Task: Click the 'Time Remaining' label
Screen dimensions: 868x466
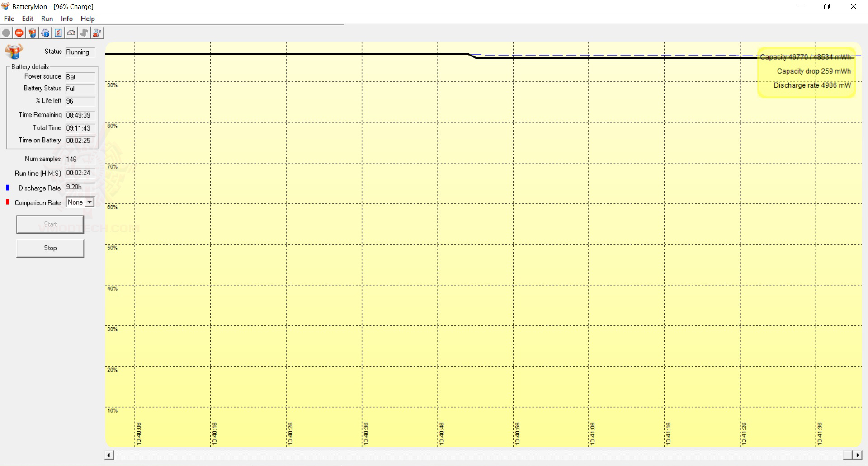Action: click(40, 115)
